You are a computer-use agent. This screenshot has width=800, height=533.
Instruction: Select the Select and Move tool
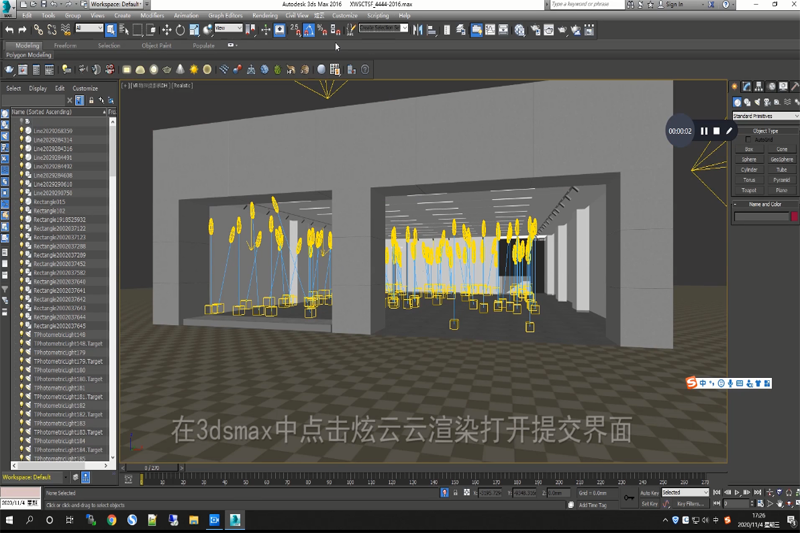click(167, 30)
